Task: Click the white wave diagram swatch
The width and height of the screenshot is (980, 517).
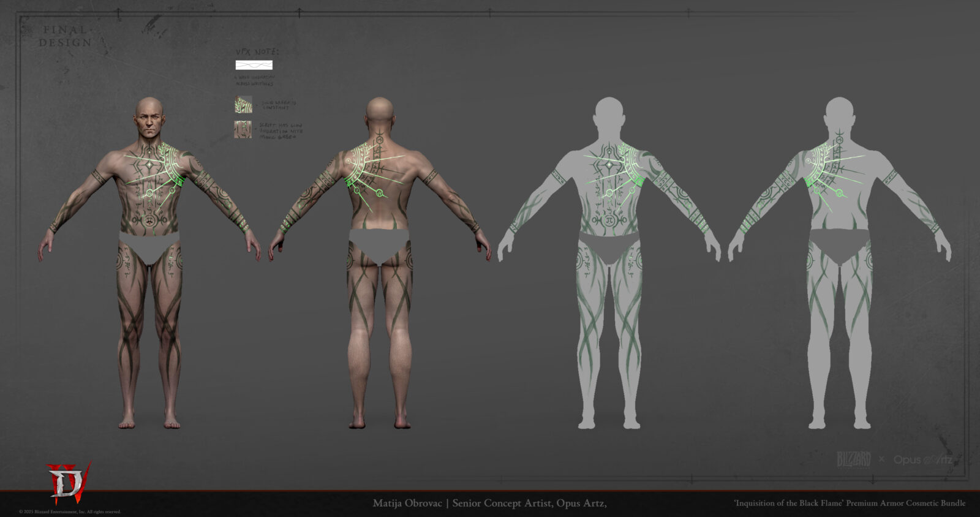Action: [254, 65]
